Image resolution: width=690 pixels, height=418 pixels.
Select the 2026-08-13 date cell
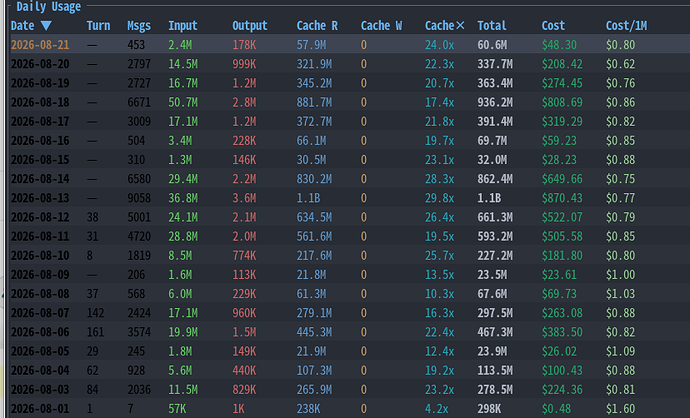[40, 198]
